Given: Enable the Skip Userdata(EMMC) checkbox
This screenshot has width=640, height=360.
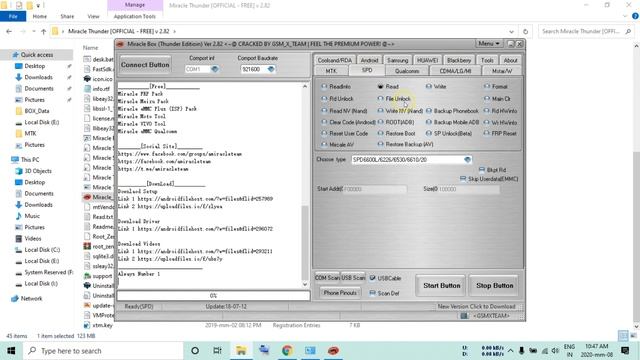Looking at the screenshot, I should tap(463, 179).
